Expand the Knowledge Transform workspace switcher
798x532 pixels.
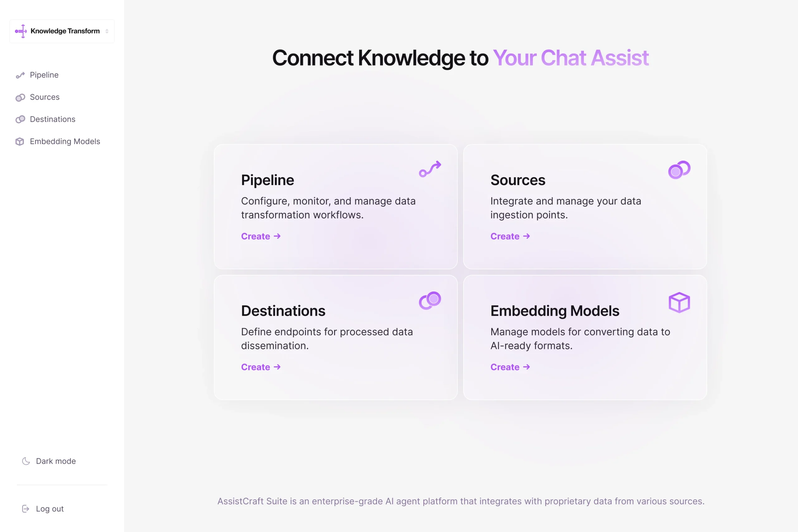(62, 31)
